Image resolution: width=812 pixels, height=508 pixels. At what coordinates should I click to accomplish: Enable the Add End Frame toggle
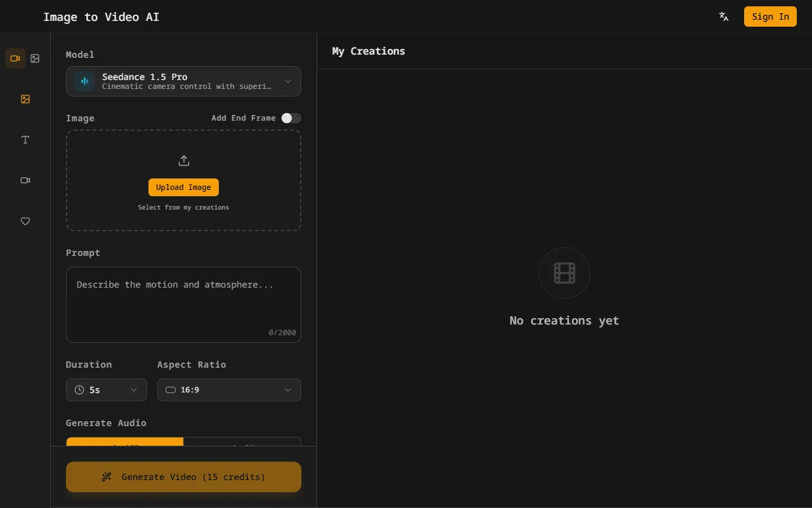click(291, 118)
